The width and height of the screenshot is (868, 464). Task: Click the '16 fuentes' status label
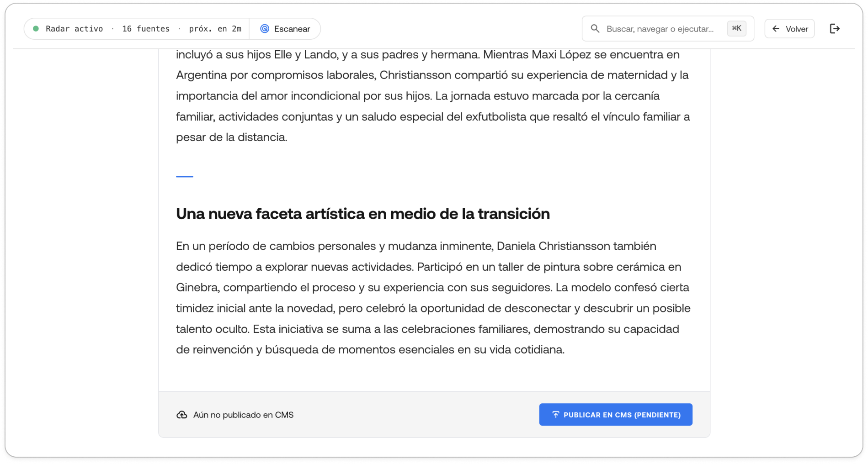[146, 29]
